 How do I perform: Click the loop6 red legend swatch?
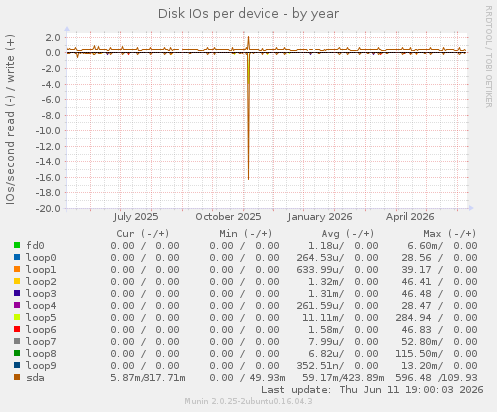pos(17,329)
